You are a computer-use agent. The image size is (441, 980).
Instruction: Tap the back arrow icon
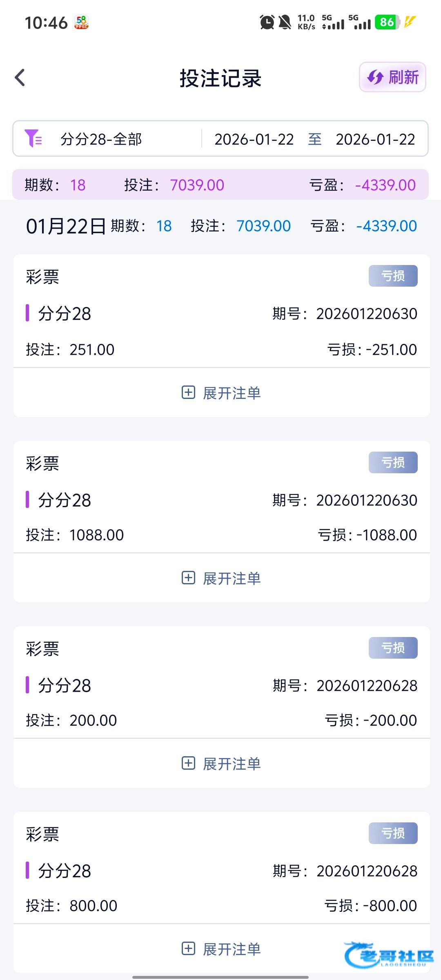coord(20,78)
